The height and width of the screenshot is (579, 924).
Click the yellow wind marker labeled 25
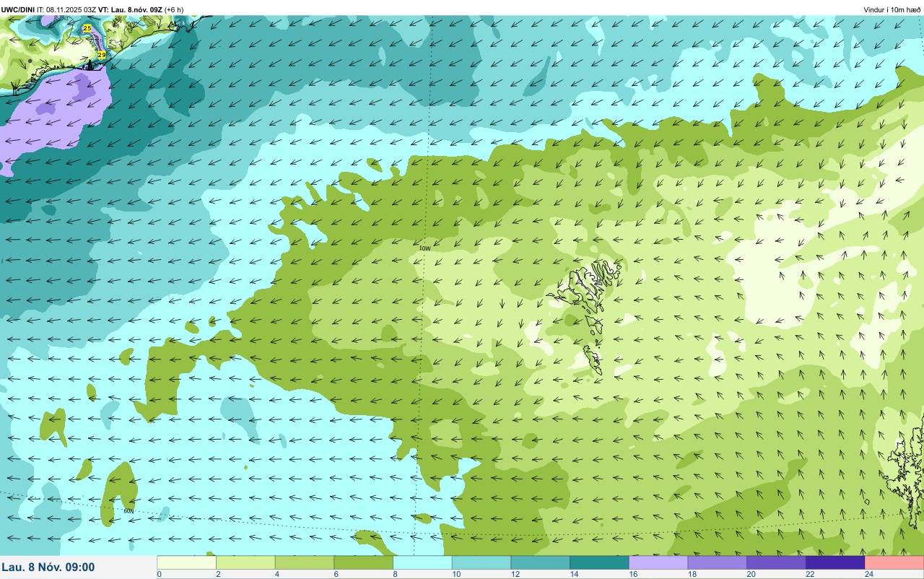pyautogui.click(x=87, y=28)
